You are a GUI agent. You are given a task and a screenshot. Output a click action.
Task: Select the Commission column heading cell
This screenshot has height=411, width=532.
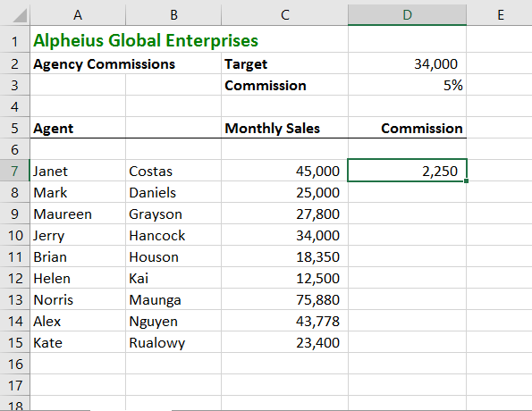[407, 128]
